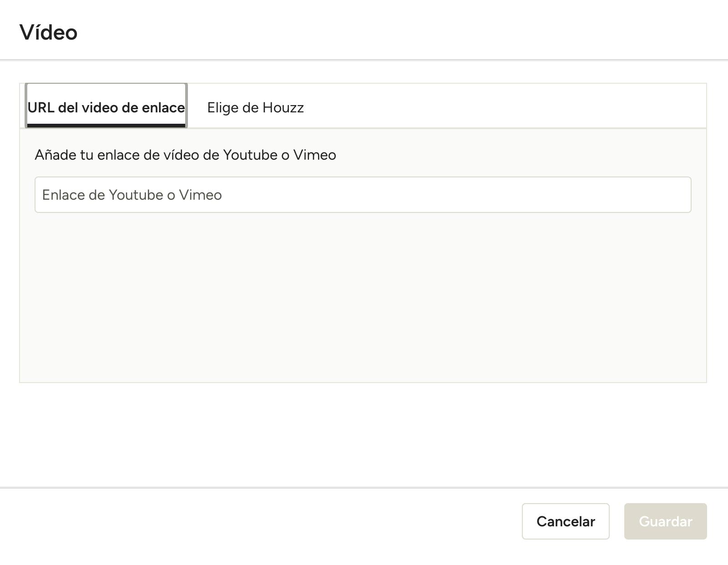728x565 pixels.
Task: Click the word 'Vimeo' in the instruction label
Action: (314, 155)
